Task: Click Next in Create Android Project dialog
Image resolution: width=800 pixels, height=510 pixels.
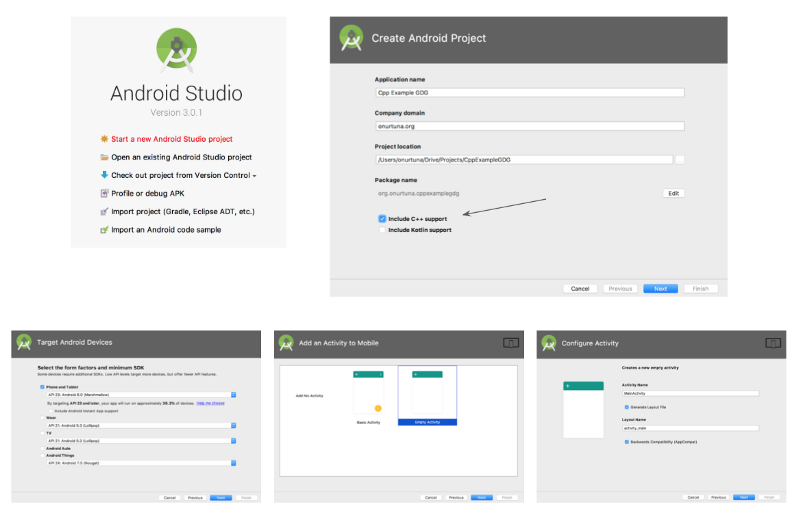Action: [660, 288]
